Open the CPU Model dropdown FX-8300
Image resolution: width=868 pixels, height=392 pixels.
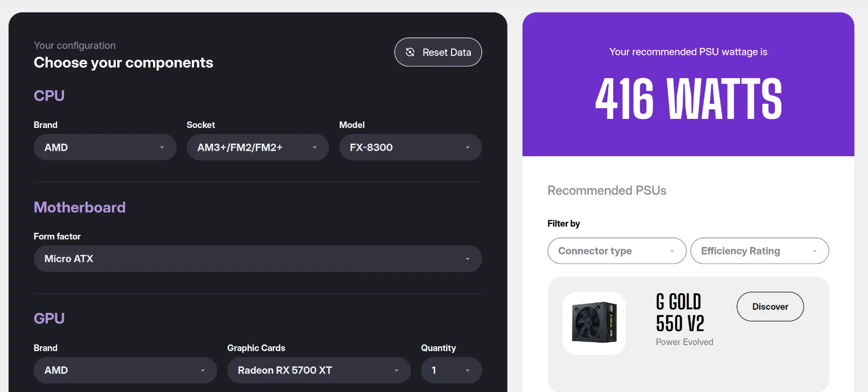[x=410, y=147]
